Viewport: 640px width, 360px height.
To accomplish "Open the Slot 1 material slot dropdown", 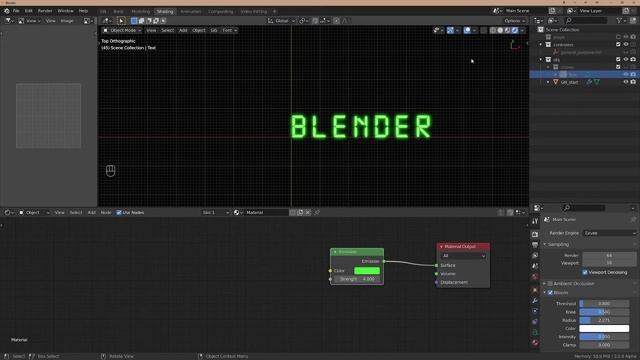I will (216, 213).
